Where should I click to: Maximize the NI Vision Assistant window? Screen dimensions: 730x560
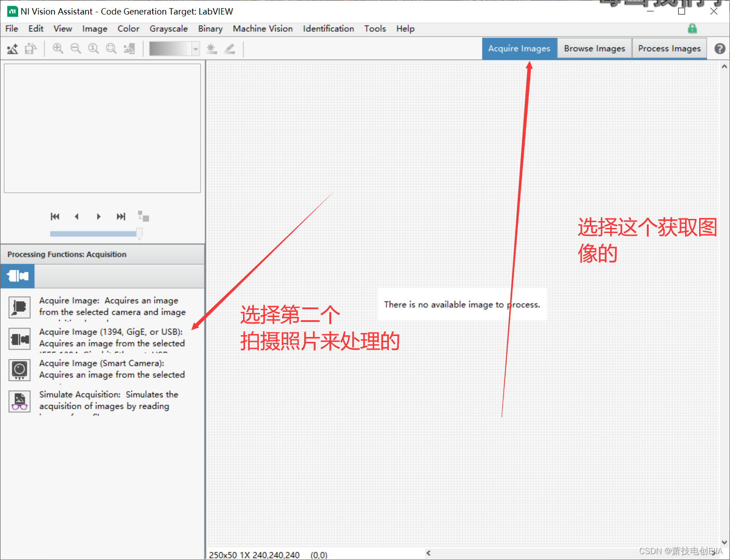(x=681, y=11)
